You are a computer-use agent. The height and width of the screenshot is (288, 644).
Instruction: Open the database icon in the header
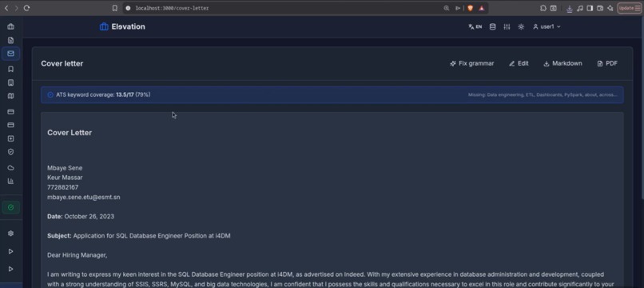492,26
